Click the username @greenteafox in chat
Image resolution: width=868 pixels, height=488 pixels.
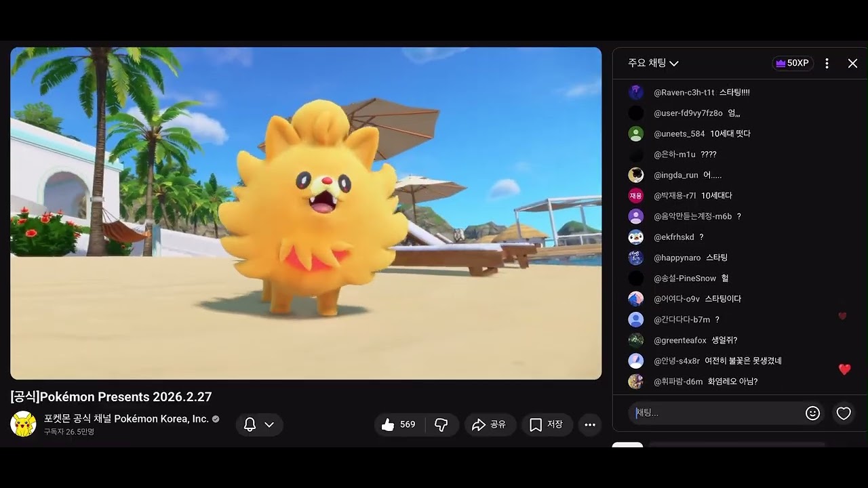[679, 340]
